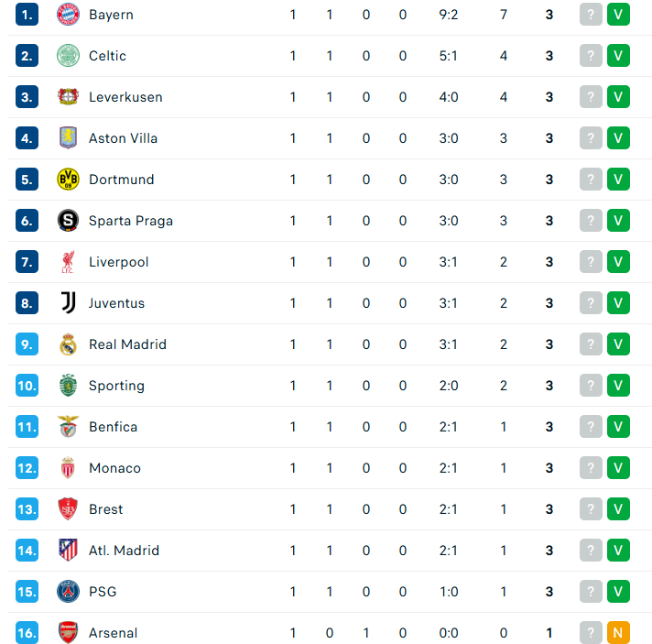The image size is (652, 644).
Task: Click the gray ? badge for Celtic
Action: [x=591, y=56]
